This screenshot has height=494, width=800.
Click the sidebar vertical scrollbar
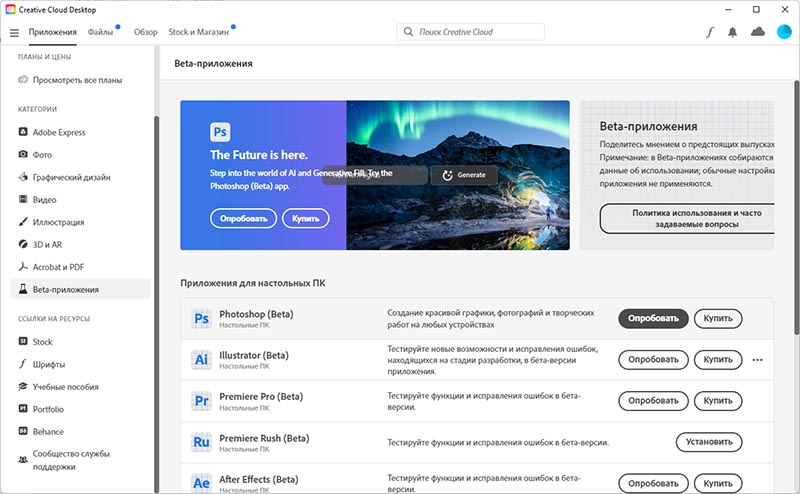pyautogui.click(x=157, y=304)
